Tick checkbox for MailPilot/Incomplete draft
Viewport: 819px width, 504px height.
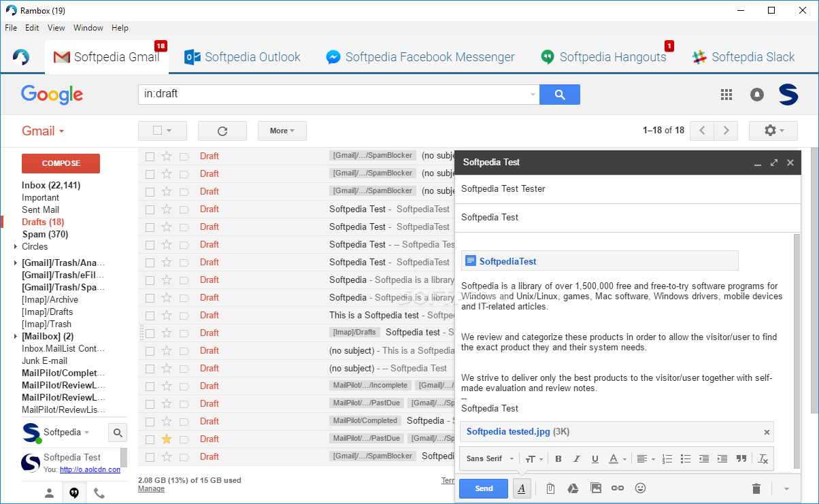pyautogui.click(x=150, y=386)
